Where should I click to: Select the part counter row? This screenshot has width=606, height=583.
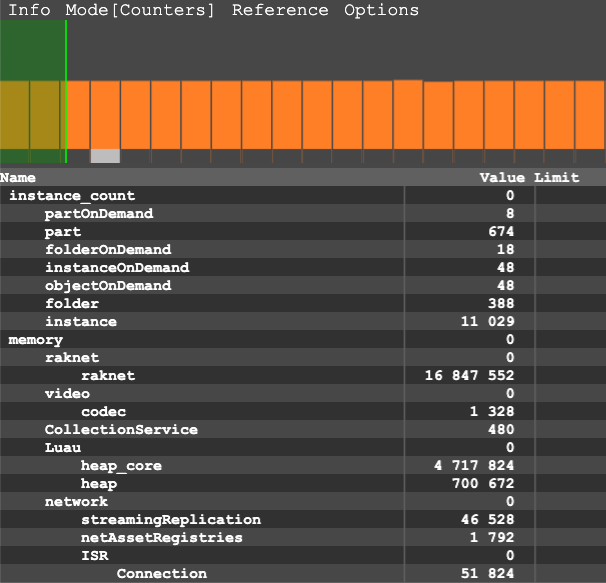pyautogui.click(x=303, y=231)
